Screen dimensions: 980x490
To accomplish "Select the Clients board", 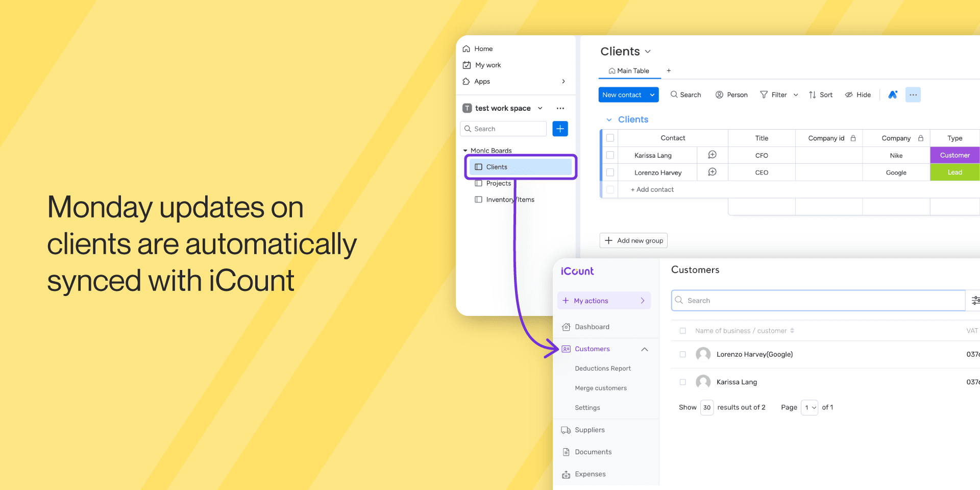I will (521, 167).
